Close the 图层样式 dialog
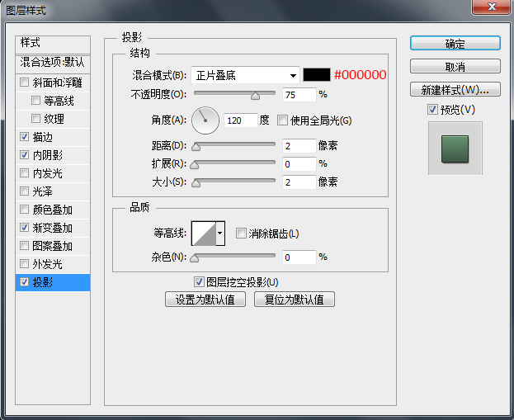Viewport: 514px width, 420px height. click(492, 7)
